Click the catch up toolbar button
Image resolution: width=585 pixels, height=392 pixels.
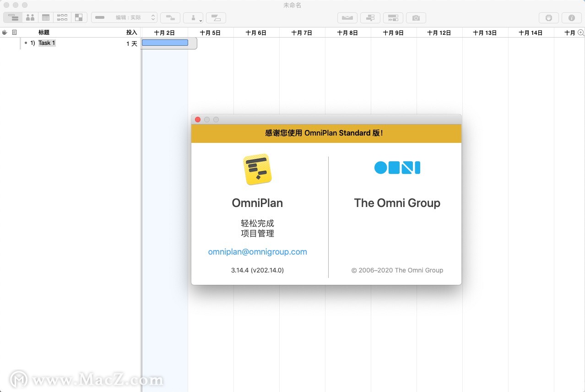point(393,18)
